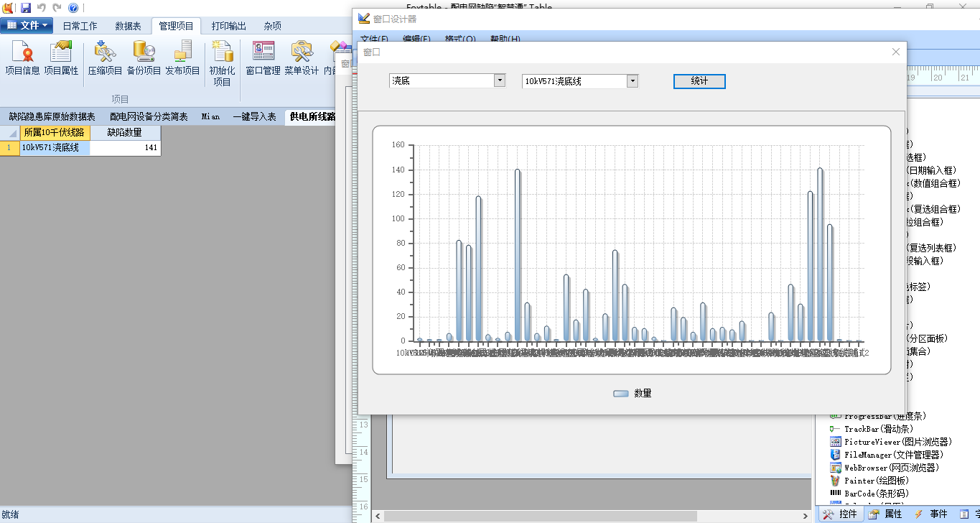The width and height of the screenshot is (980, 523).
Task: Switch to the 打印输出 ribbon tab
Action: click(x=228, y=26)
